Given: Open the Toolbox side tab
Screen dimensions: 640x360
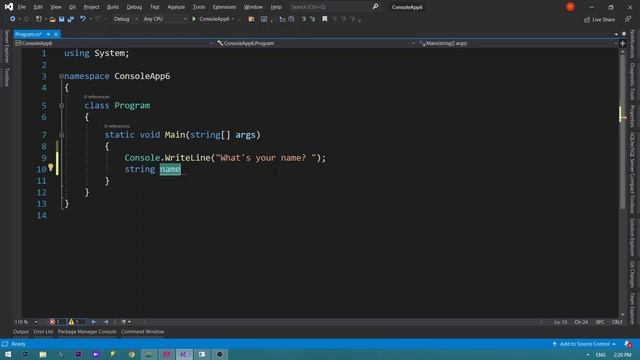Looking at the screenshot, I should coord(6,77).
